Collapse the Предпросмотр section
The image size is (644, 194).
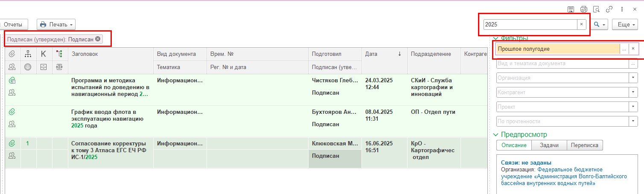pos(495,135)
